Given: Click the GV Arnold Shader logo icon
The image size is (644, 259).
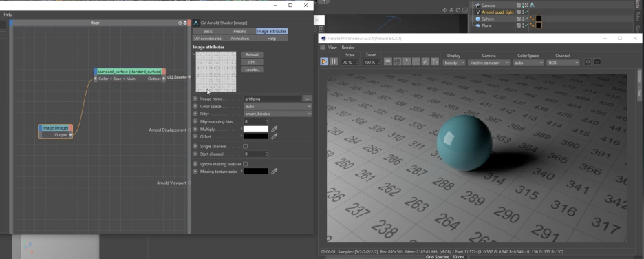Looking at the screenshot, I should click(x=196, y=23).
